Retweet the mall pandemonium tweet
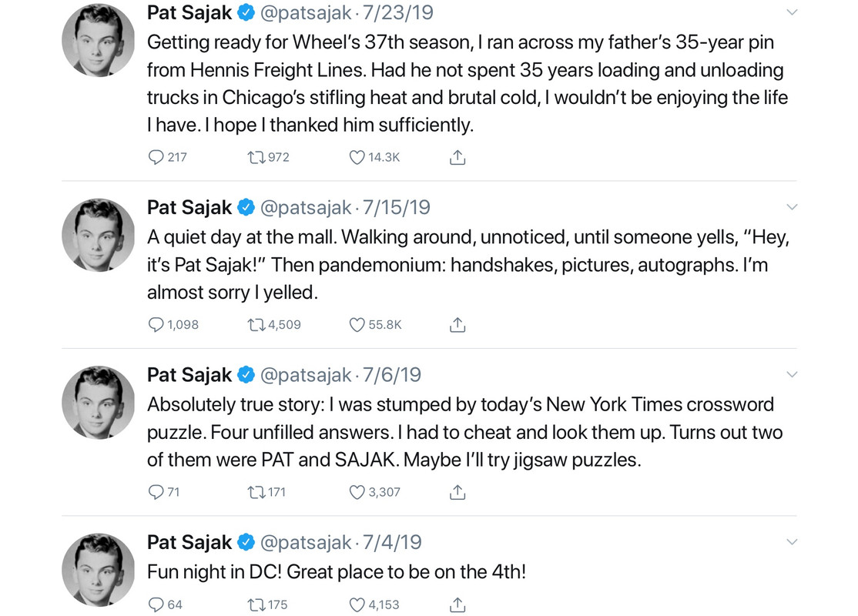The width and height of the screenshot is (858, 616). [256, 325]
